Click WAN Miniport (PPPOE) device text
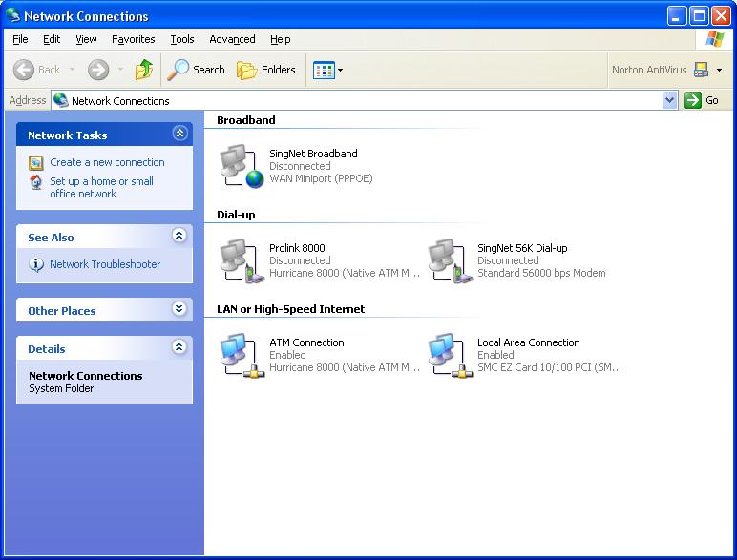Viewport: 737px width, 560px height. tap(321, 178)
